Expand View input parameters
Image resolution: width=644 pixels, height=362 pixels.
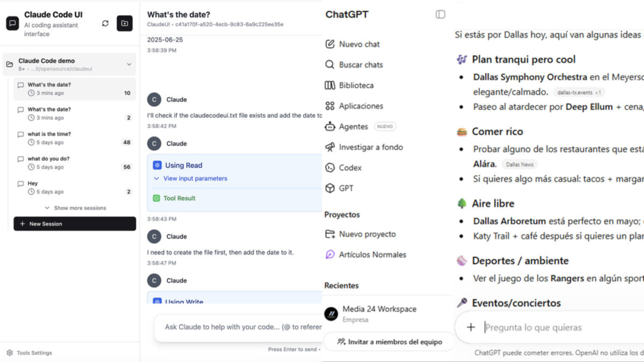191,178
